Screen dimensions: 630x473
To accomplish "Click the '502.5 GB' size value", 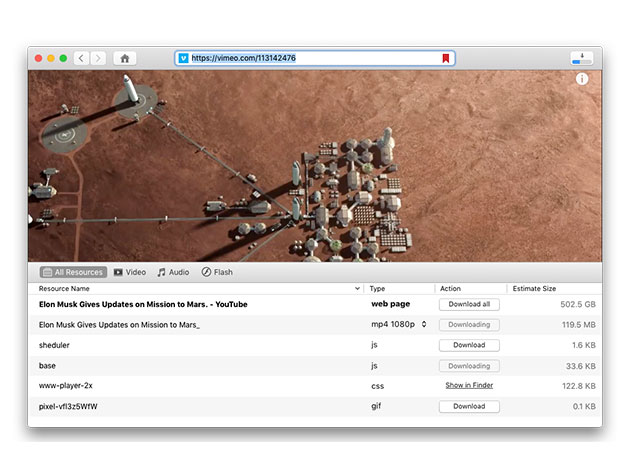I will tap(578, 304).
